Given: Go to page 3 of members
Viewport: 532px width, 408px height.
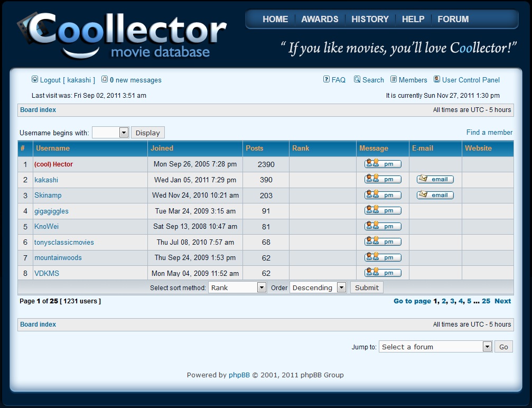Looking at the screenshot, I should tap(452, 301).
